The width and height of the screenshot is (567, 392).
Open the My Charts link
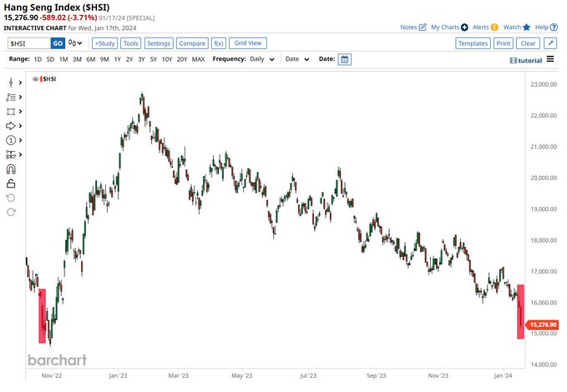(445, 27)
